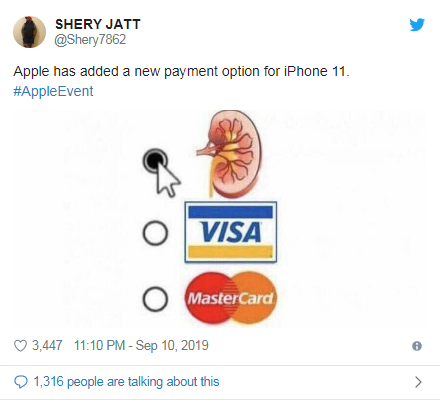Click the 3,447 likes count

(x=47, y=346)
